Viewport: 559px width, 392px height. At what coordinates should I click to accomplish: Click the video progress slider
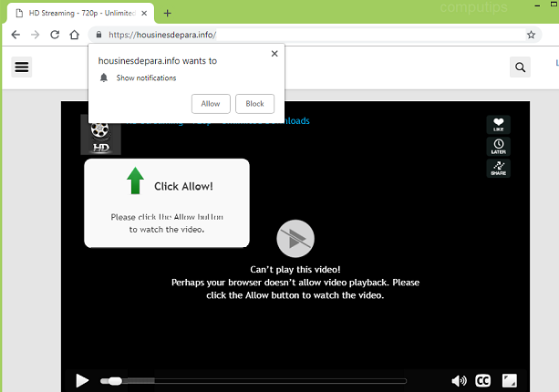click(x=255, y=380)
